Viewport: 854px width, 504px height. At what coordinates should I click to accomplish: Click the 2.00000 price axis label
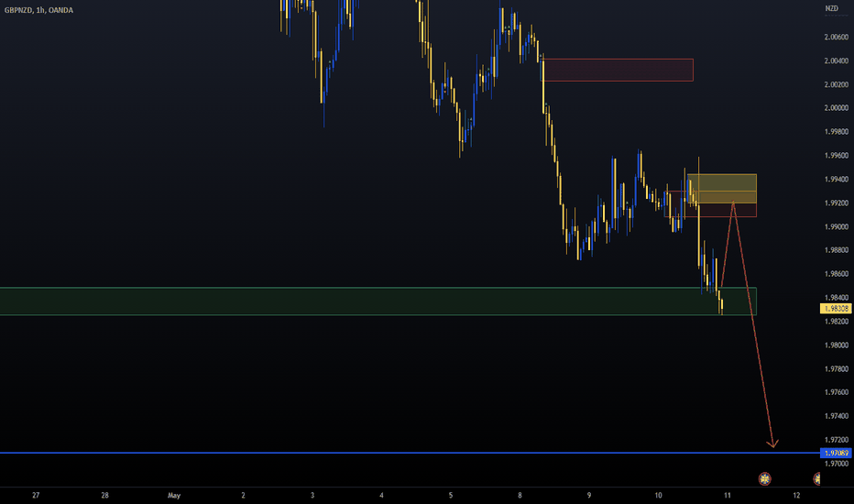coord(836,108)
